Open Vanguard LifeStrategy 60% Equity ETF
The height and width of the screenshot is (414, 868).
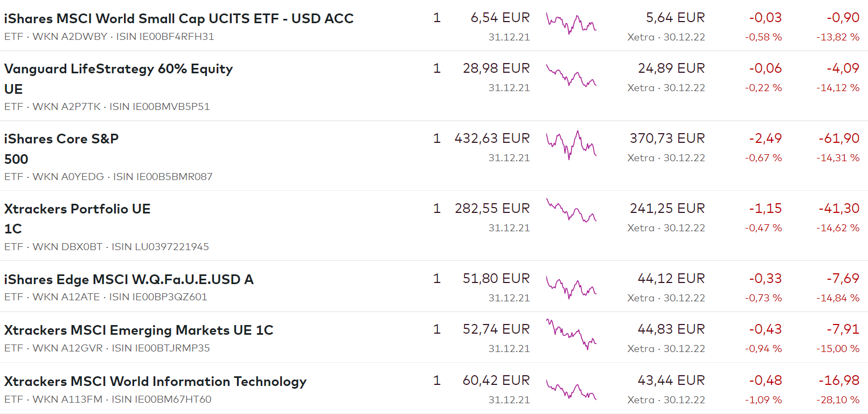[x=118, y=69]
